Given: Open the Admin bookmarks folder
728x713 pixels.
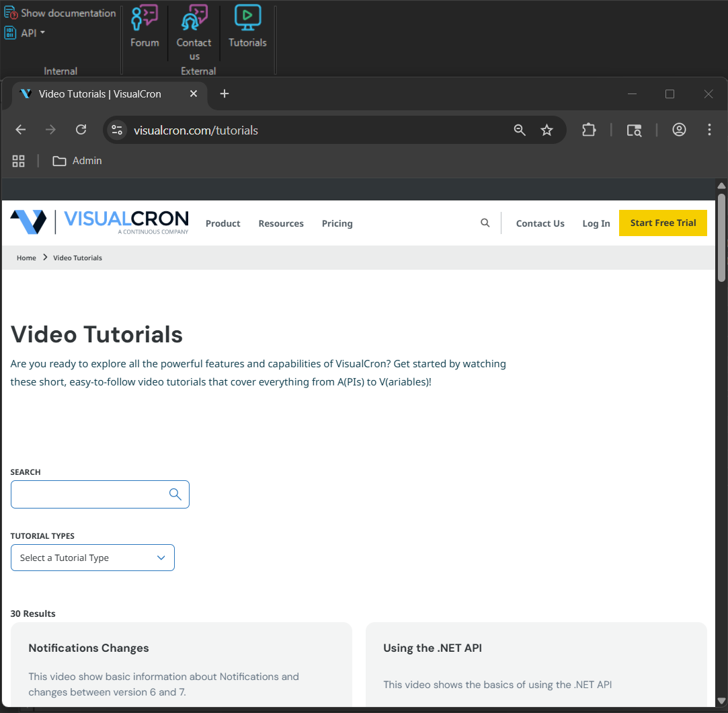Looking at the screenshot, I should point(77,161).
